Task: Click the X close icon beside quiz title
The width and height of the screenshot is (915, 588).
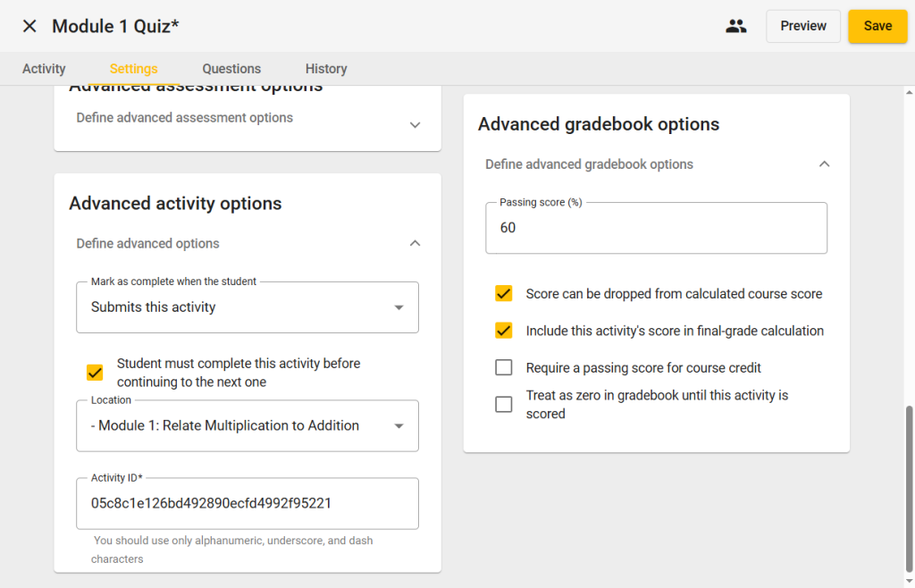Action: click(x=29, y=26)
